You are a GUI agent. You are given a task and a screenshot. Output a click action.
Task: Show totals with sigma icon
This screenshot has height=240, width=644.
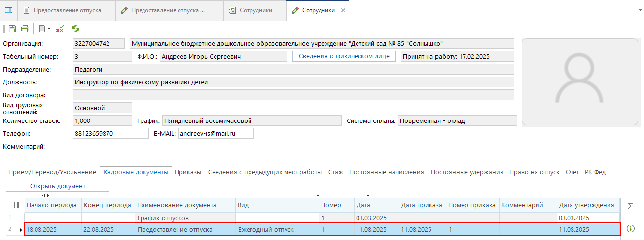(631, 206)
